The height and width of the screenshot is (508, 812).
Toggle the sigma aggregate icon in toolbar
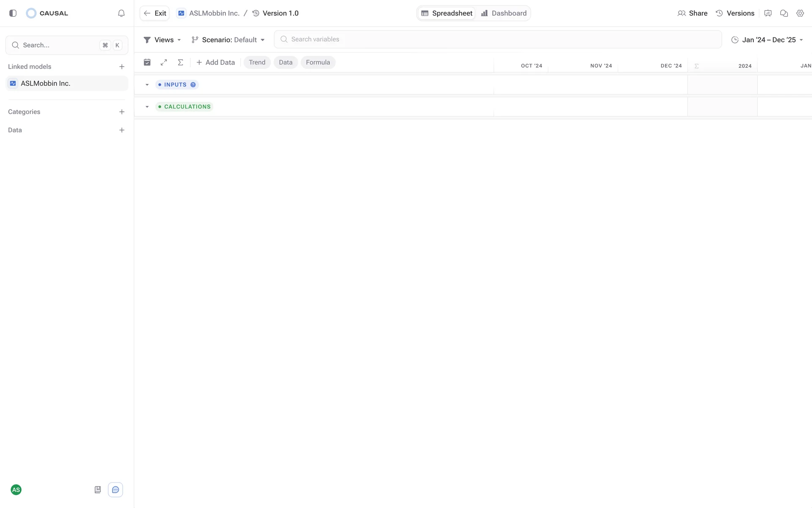[x=181, y=62]
